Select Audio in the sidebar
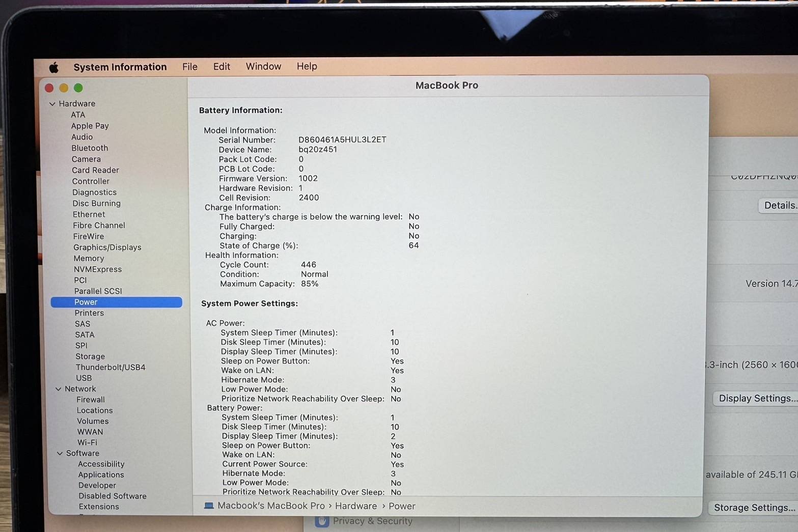798x532 pixels. click(x=82, y=137)
